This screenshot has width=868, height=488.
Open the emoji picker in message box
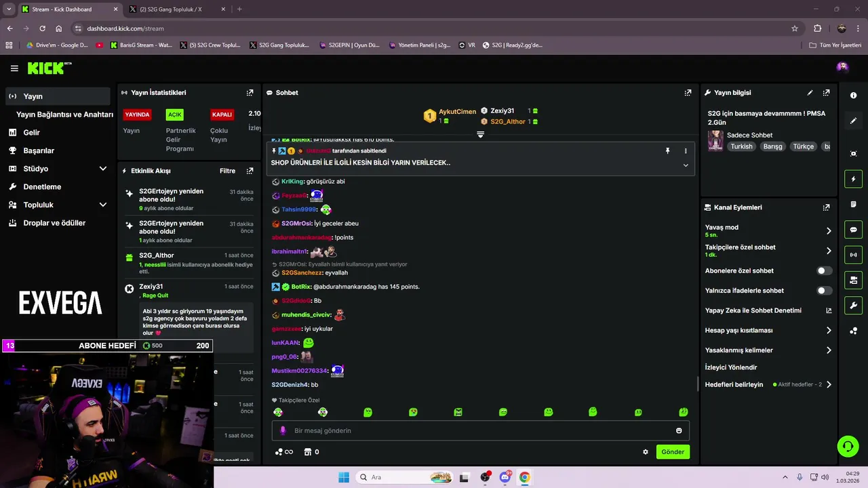click(679, 430)
